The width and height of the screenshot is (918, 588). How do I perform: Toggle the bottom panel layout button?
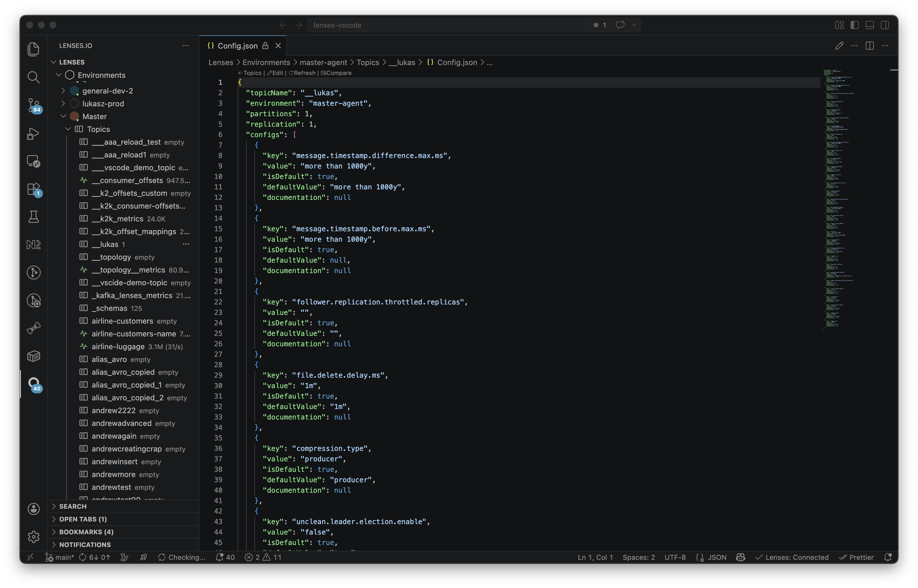[x=869, y=25]
